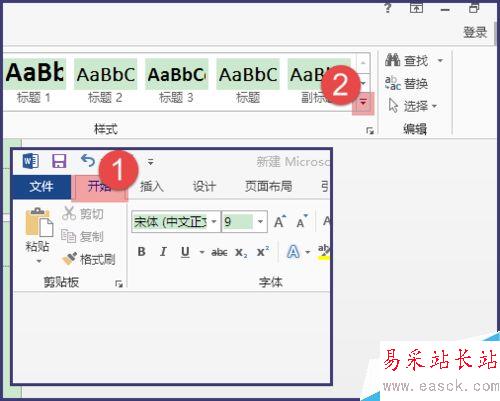Toggle bold formatting
Viewport: 500px width, 401px height.
[142, 252]
